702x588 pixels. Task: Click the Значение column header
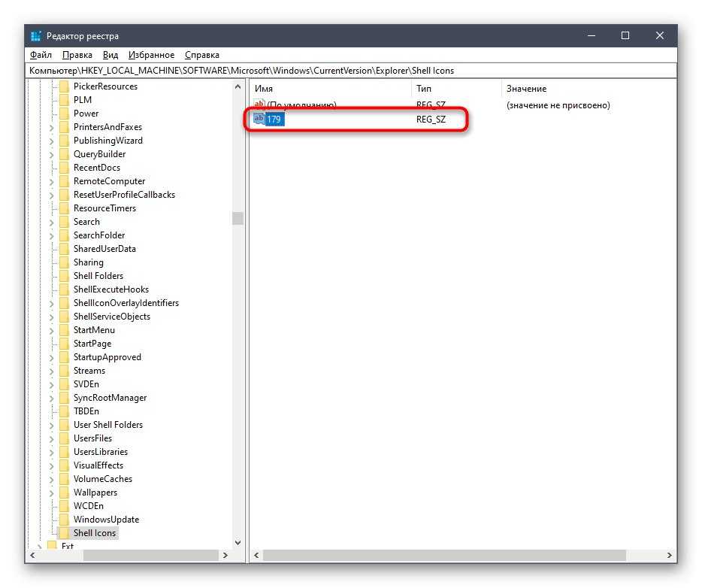tap(589, 88)
